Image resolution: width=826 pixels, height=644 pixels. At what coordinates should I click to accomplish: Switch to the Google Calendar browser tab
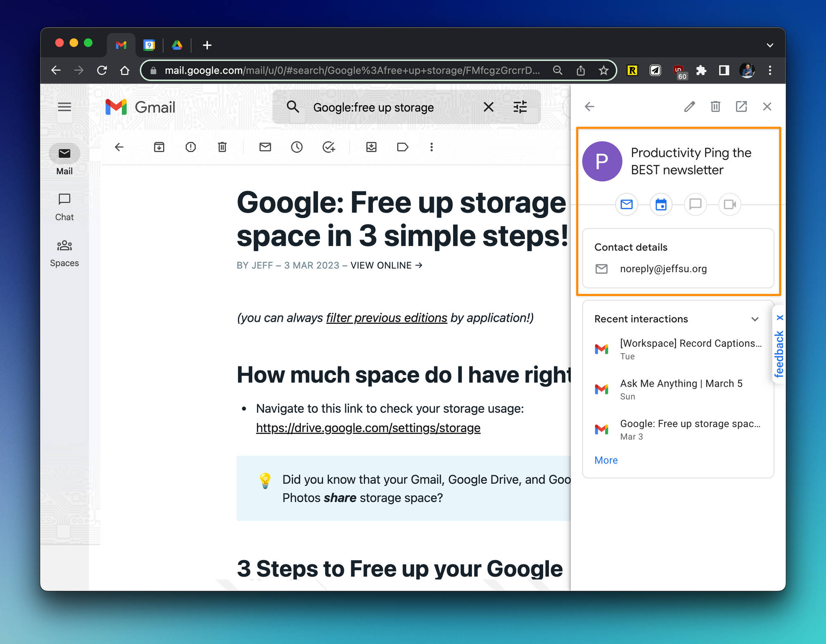[149, 45]
